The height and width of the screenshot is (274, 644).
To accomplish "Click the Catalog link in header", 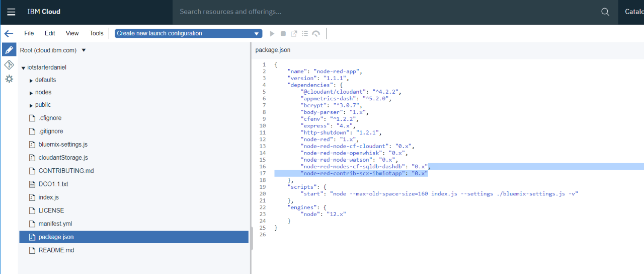I will point(634,12).
